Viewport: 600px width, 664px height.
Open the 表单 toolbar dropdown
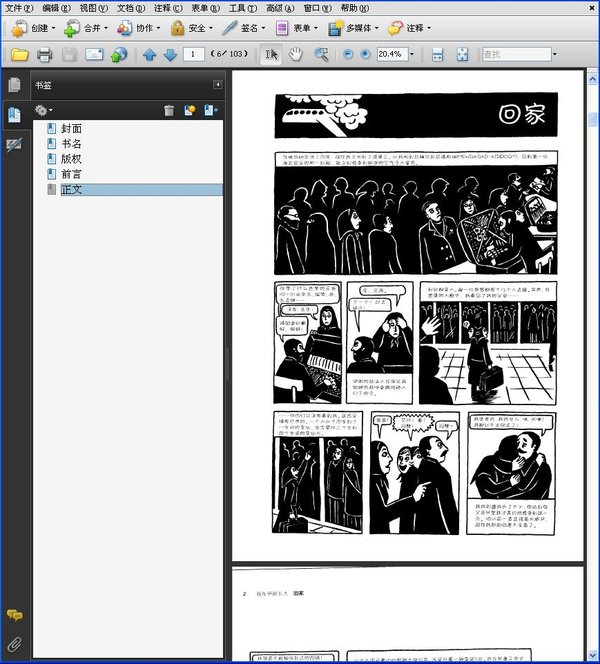click(296, 28)
